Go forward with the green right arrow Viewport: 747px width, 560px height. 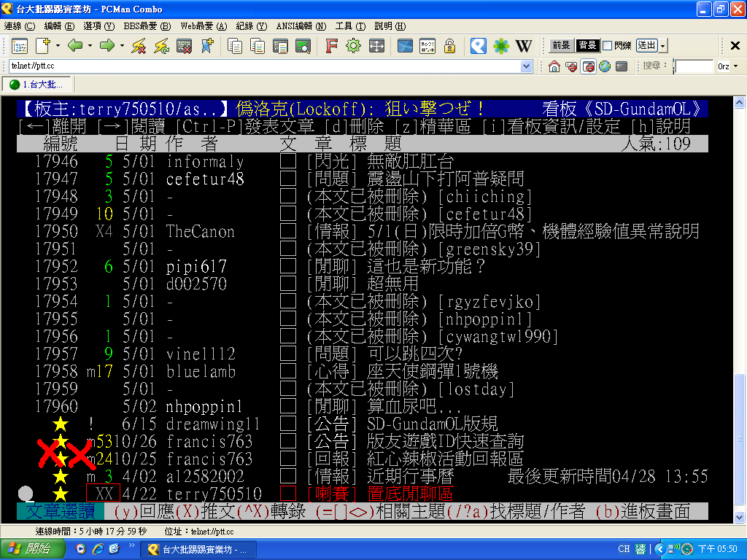[x=107, y=46]
